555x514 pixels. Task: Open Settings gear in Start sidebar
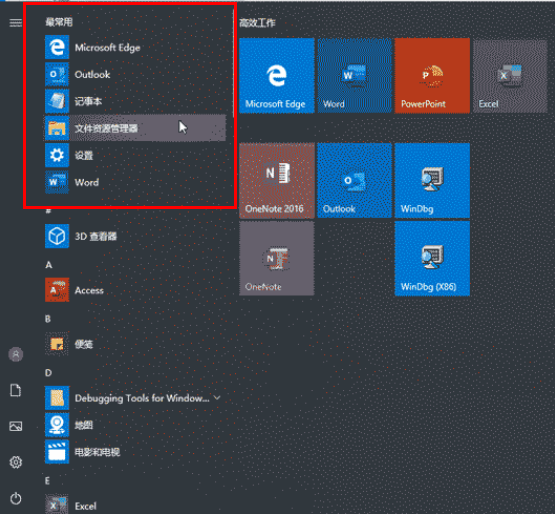(x=16, y=462)
